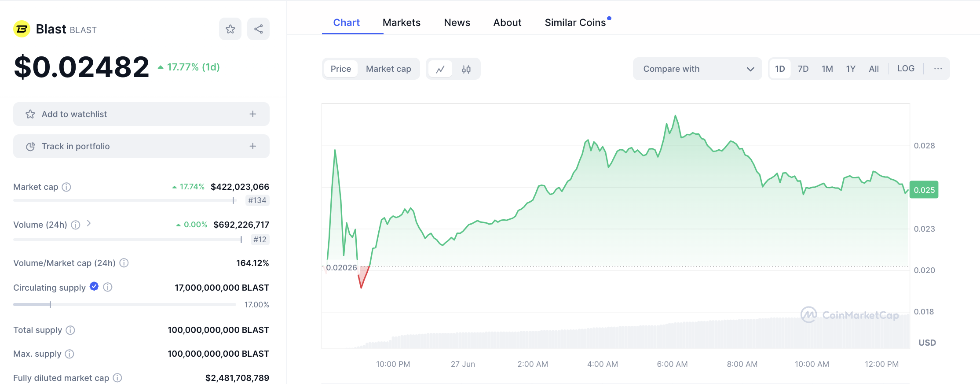Expand Add to watchlist plus
The height and width of the screenshot is (384, 980).
pos(253,114)
